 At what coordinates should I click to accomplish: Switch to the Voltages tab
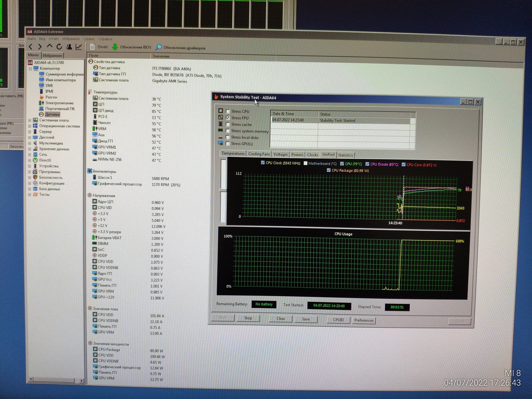pyautogui.click(x=281, y=154)
